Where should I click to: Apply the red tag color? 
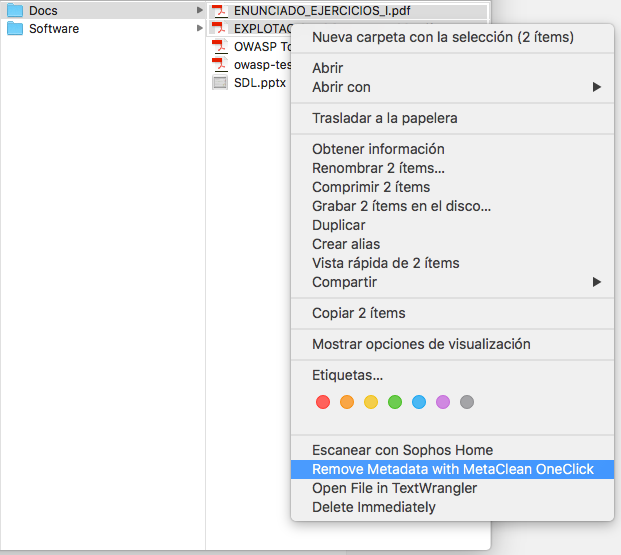pos(322,402)
